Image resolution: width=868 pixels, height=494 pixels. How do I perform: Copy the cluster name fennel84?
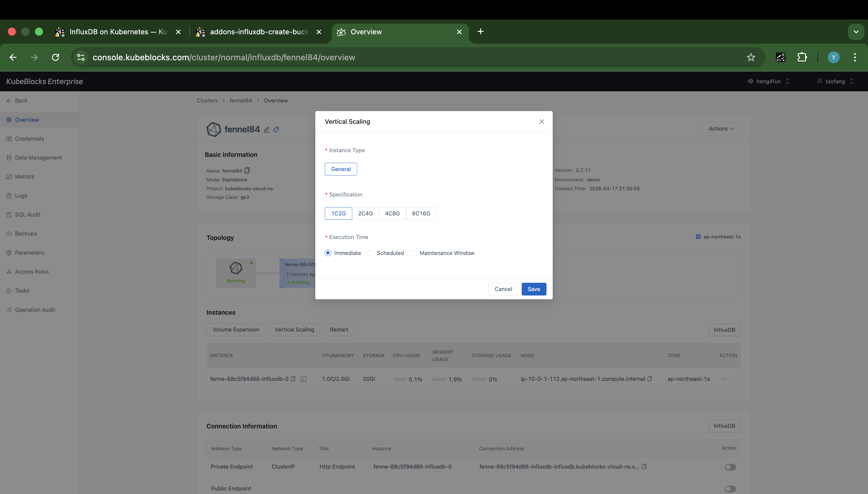click(x=247, y=170)
